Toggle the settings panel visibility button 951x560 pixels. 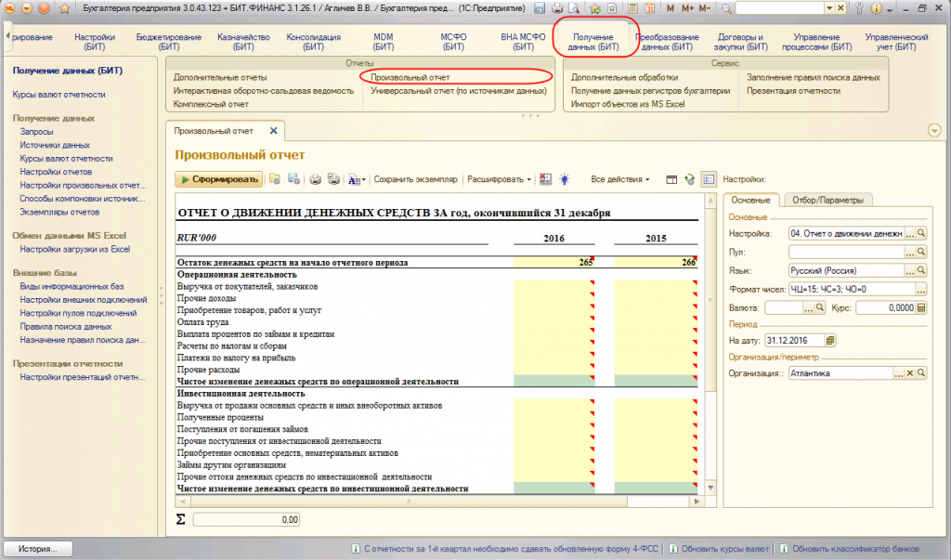[709, 178]
